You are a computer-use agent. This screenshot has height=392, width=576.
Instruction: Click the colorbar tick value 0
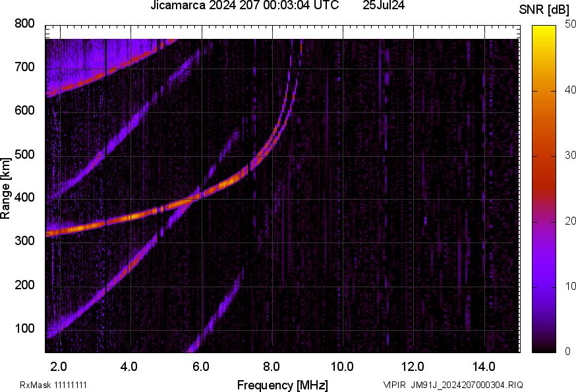tap(567, 352)
